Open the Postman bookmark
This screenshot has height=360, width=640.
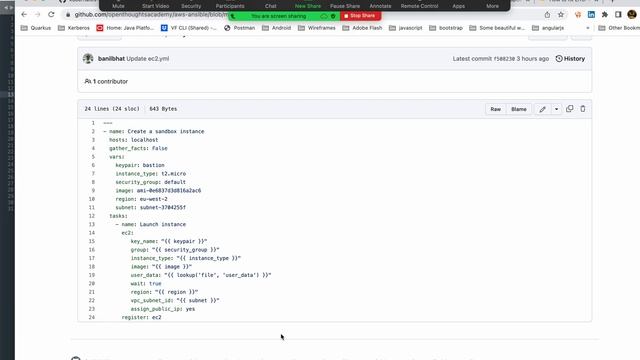coord(240,28)
